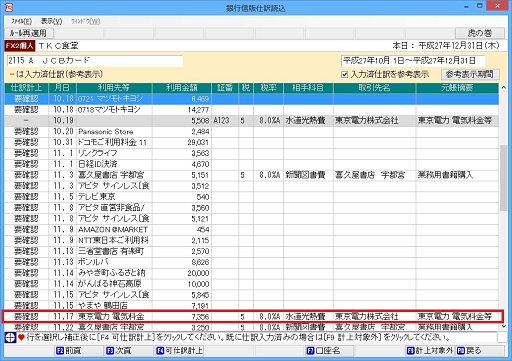Click the date range field 平成27年10月1日～

[x=413, y=61]
